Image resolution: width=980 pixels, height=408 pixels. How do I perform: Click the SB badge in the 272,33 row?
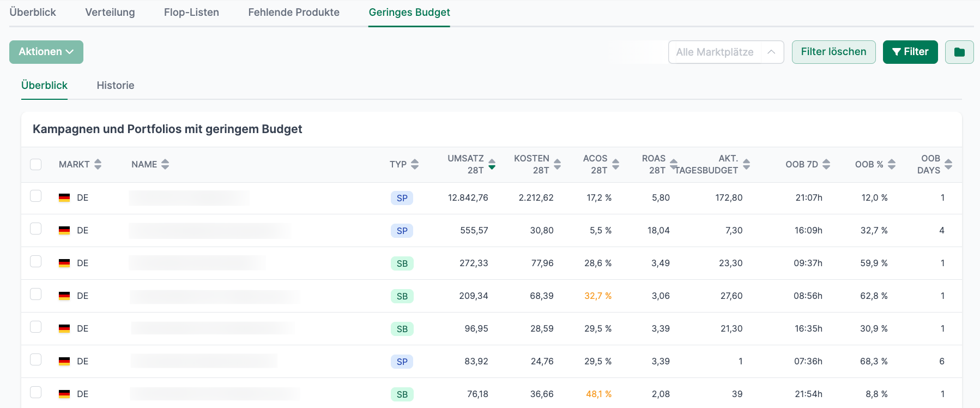[402, 263]
